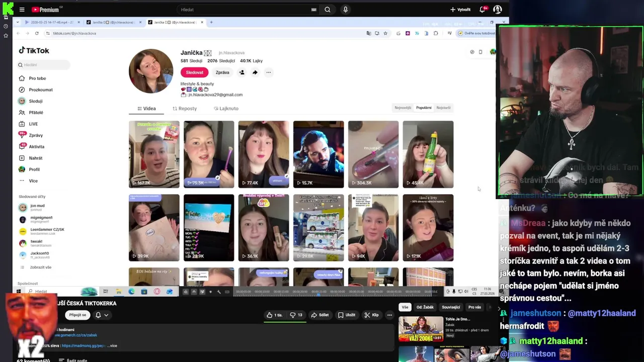
Task: Open the tab search dropdown arrow
Action: (x=18, y=22)
